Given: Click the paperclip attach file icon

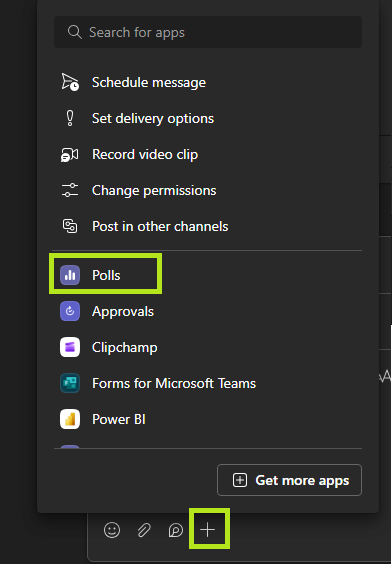Looking at the screenshot, I should click(144, 530).
